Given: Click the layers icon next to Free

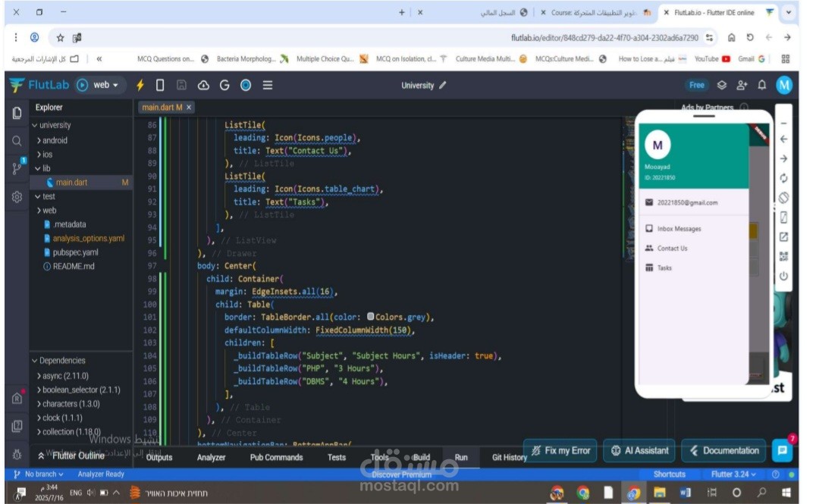Looking at the screenshot, I should tap(721, 85).
